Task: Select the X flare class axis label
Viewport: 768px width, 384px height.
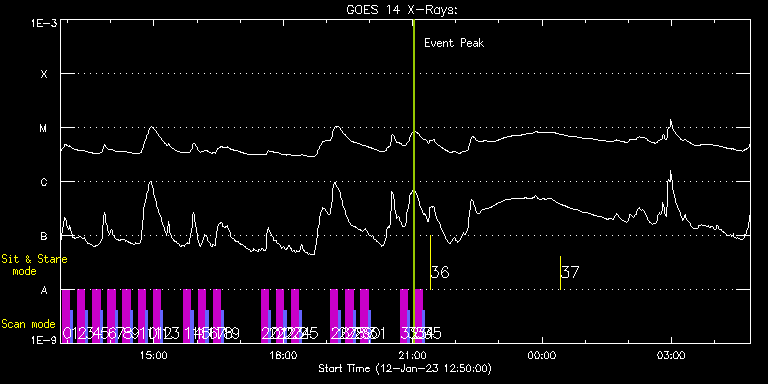Action: coord(44,74)
